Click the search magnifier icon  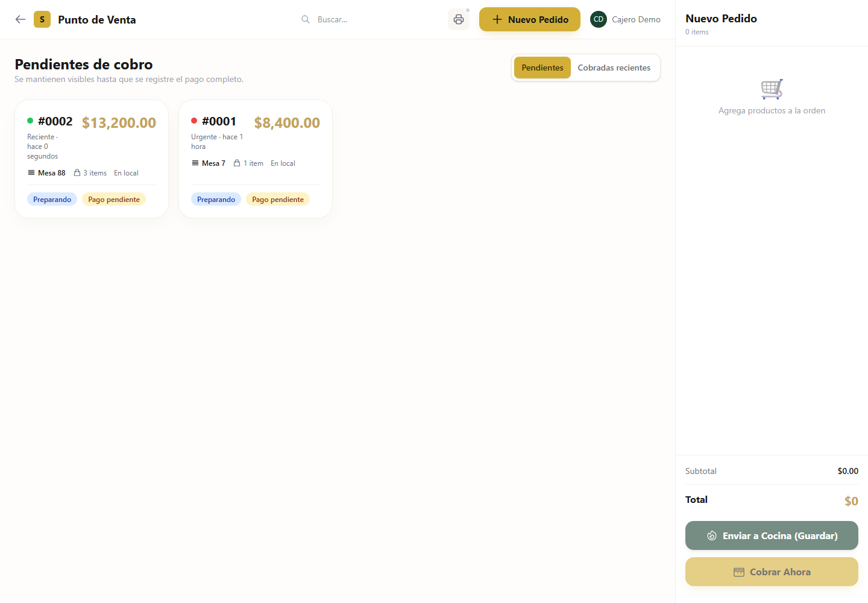306,19
